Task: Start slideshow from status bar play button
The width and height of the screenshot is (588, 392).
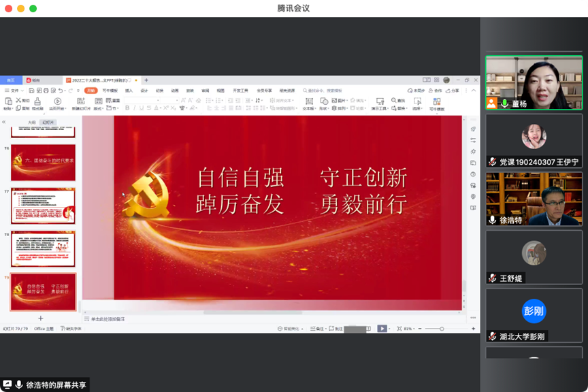Action: (x=382, y=329)
